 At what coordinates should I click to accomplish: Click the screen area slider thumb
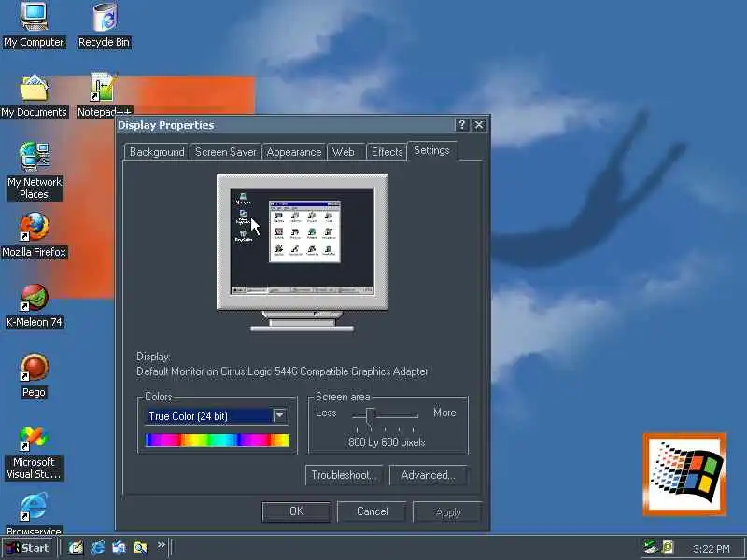click(370, 415)
